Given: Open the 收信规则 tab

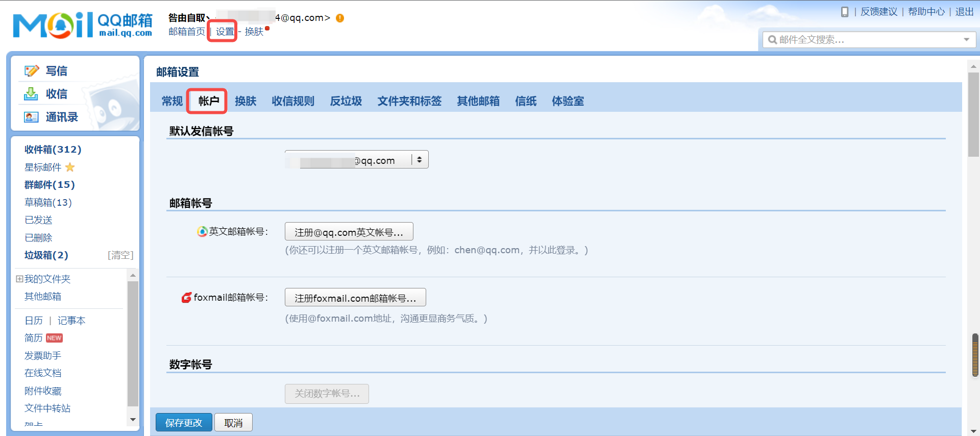Looking at the screenshot, I should coord(293,101).
